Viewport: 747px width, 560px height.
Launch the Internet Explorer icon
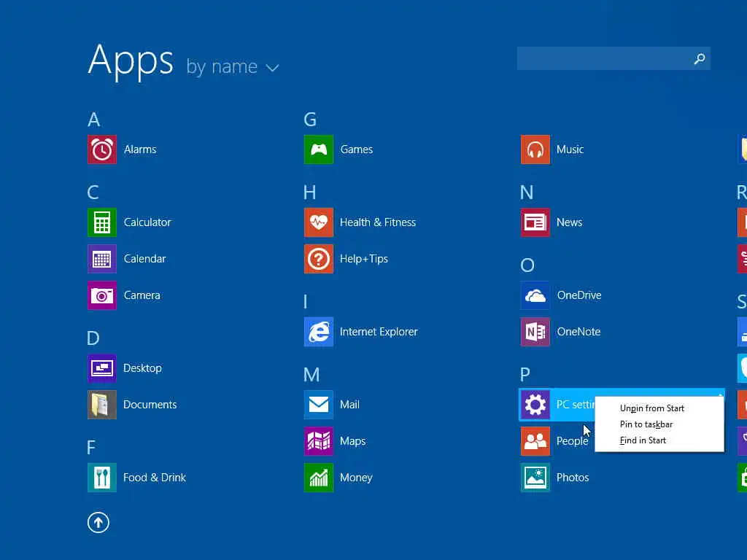(x=319, y=332)
